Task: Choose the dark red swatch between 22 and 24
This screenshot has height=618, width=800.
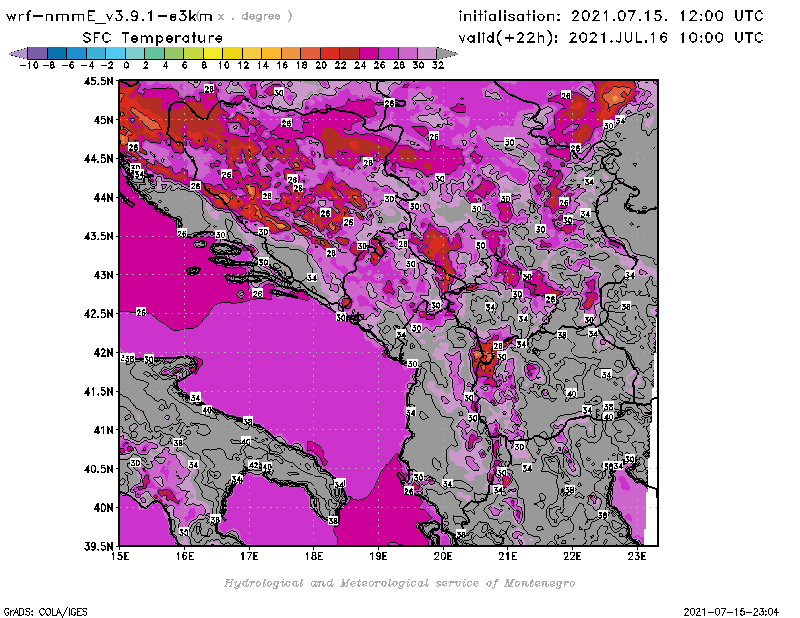Action: 349,53
